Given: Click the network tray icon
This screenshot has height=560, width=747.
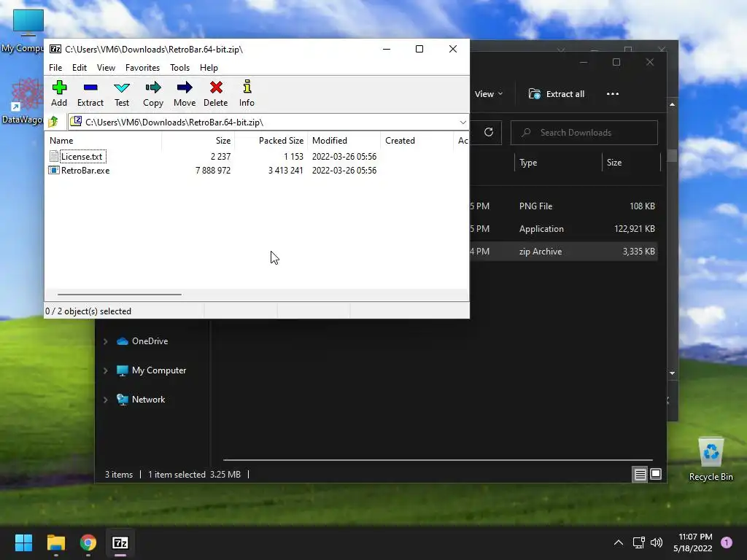Looking at the screenshot, I should click(x=638, y=542).
